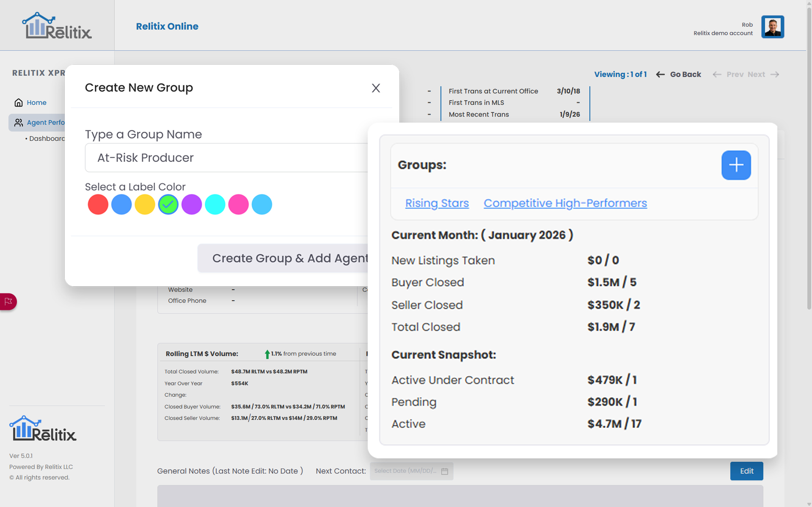Click the selected green color swatch
This screenshot has height=507, width=812.
tap(168, 205)
